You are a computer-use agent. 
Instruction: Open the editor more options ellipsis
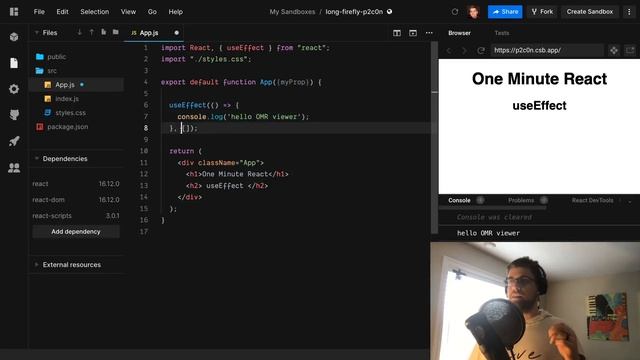point(429,33)
